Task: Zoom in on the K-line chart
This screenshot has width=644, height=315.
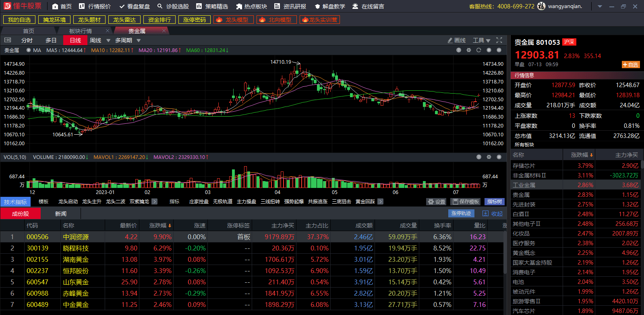Action: 489,50
